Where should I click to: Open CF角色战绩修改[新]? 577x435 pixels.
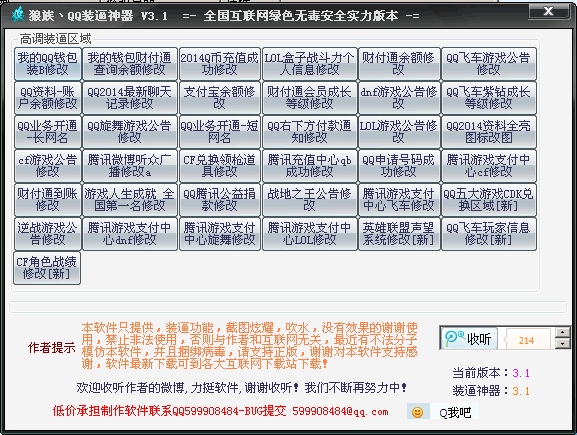[47, 268]
